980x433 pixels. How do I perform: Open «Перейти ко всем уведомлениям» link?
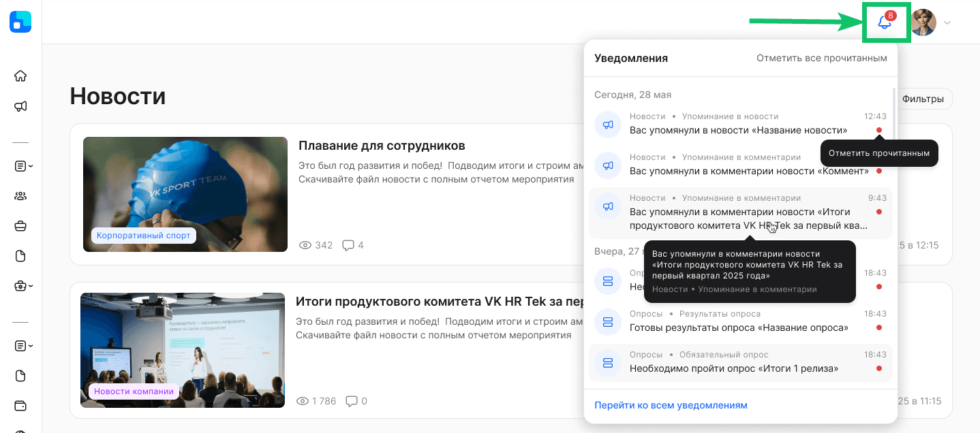pos(670,404)
